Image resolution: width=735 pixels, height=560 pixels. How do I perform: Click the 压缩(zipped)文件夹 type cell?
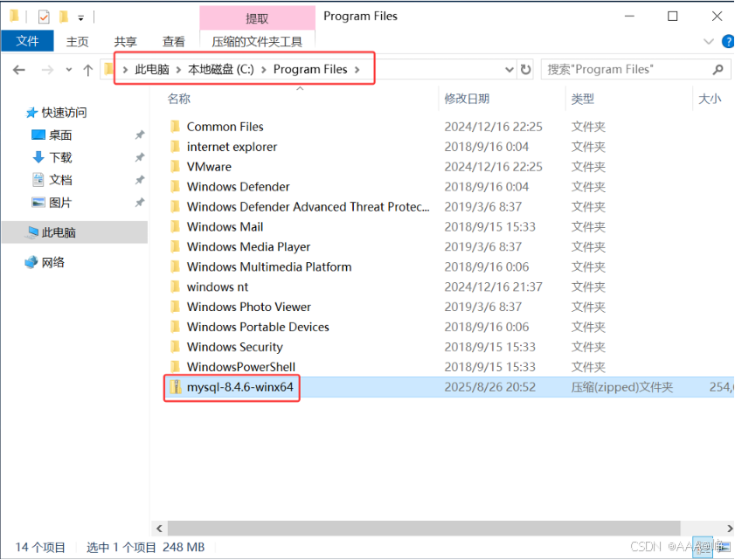tap(622, 387)
